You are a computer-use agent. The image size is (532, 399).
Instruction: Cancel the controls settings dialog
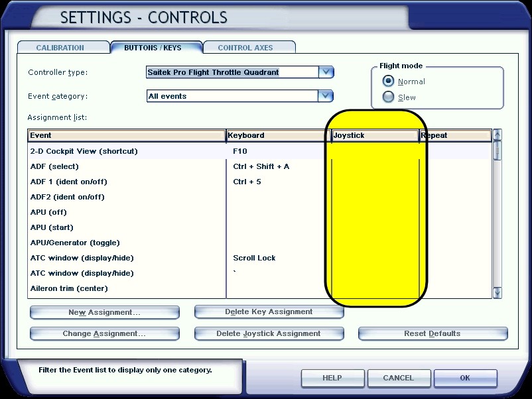[399, 378]
